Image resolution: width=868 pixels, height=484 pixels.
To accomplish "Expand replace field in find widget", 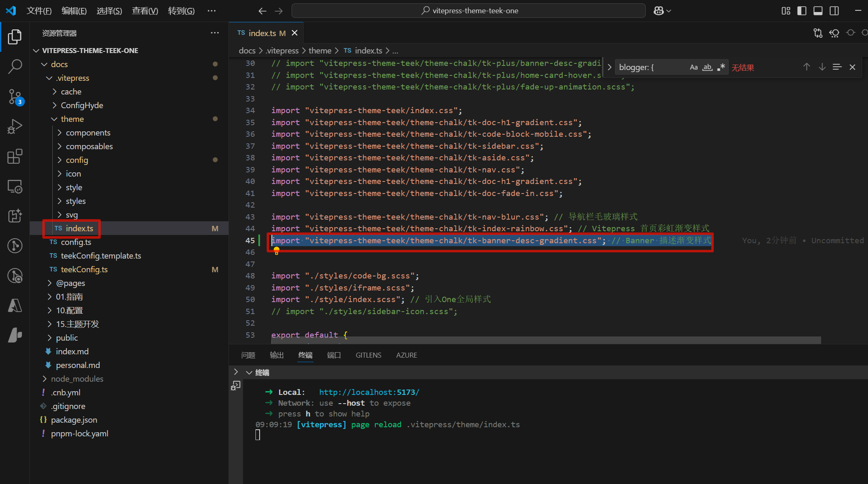I will point(609,67).
